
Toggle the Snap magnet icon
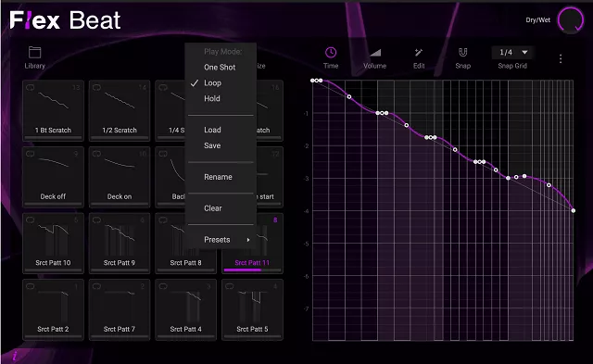click(463, 53)
